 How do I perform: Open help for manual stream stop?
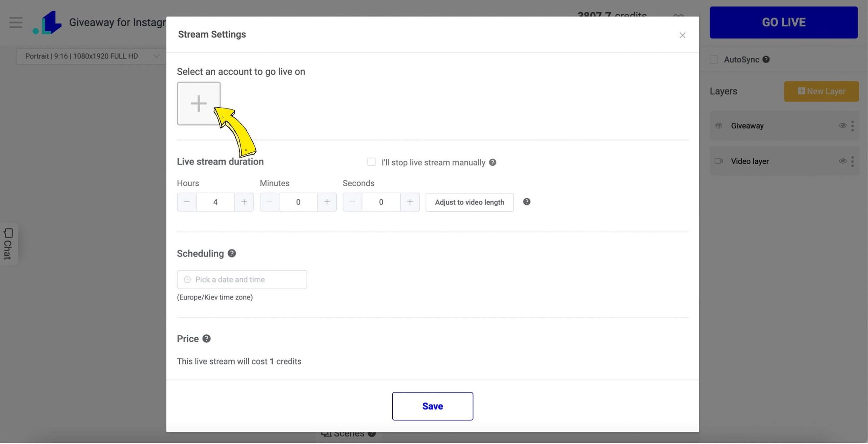click(x=493, y=162)
